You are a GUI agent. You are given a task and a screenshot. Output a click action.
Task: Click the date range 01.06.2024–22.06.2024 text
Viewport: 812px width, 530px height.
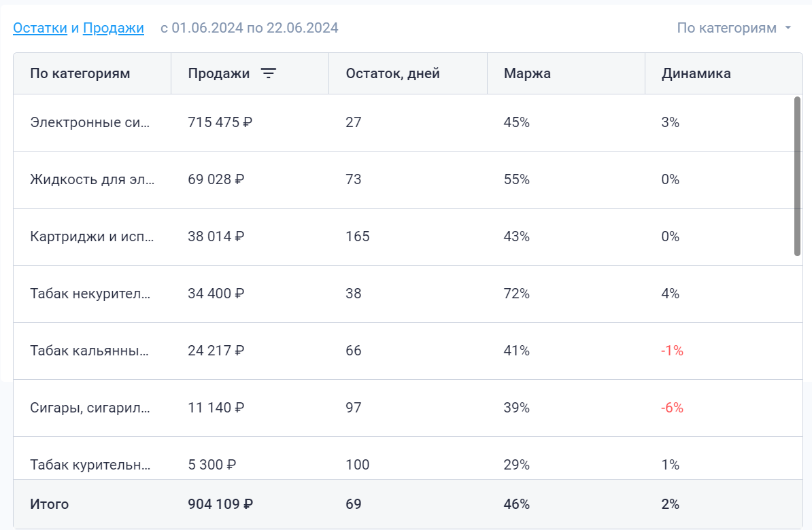click(250, 28)
